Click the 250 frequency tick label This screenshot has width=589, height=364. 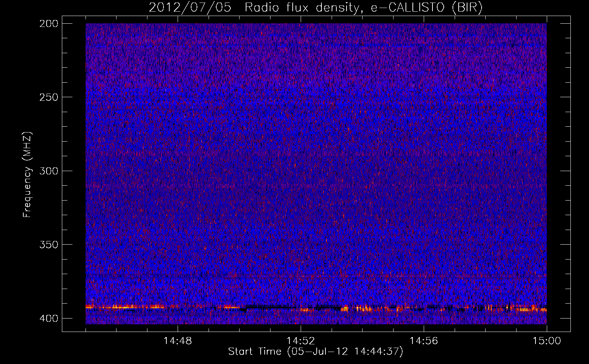click(48, 97)
